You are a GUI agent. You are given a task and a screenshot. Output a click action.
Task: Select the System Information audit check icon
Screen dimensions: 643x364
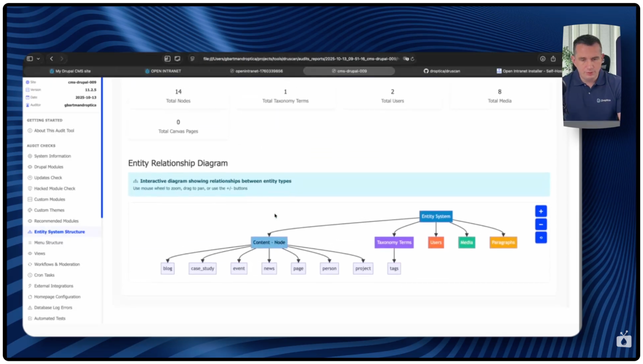click(x=30, y=156)
